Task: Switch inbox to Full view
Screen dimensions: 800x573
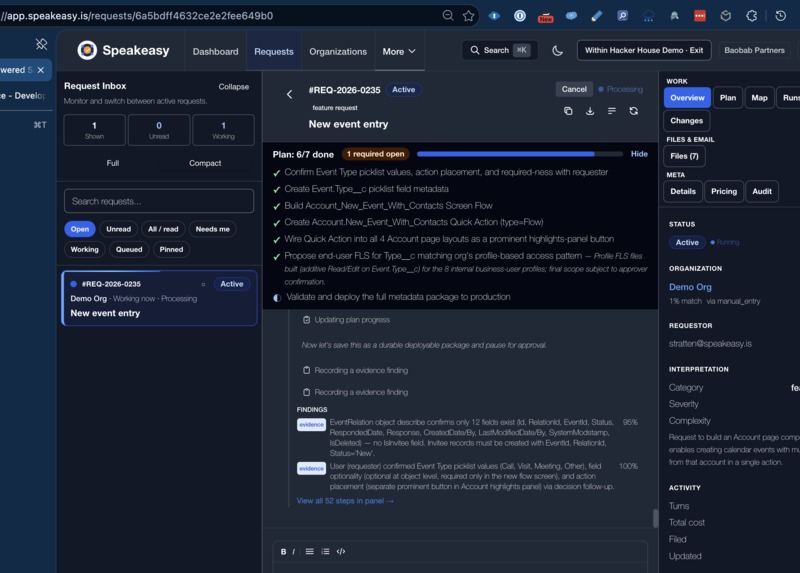Action: click(x=113, y=163)
